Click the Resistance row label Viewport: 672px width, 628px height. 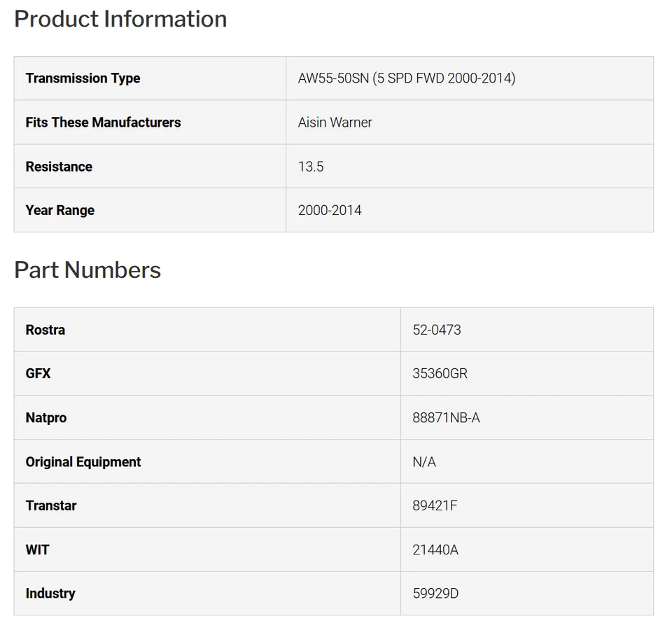point(59,167)
